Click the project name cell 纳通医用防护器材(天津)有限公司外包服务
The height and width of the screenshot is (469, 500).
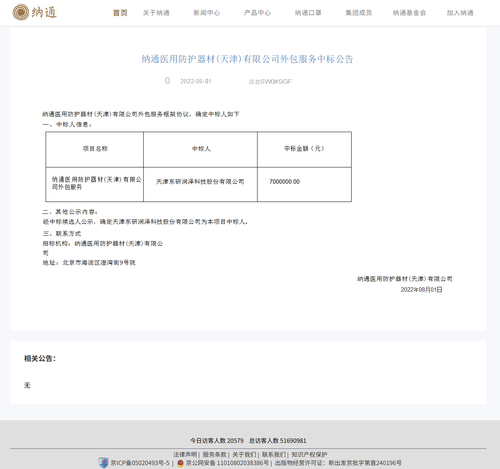tap(95, 183)
